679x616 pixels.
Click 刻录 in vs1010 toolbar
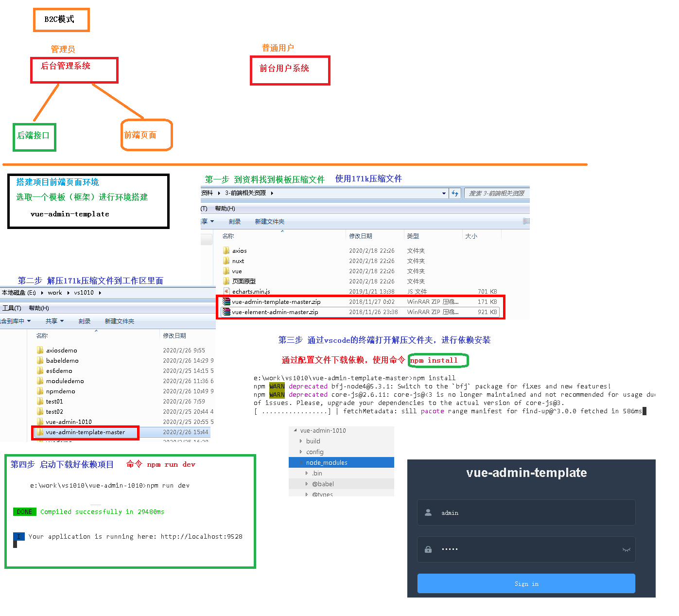[85, 321]
